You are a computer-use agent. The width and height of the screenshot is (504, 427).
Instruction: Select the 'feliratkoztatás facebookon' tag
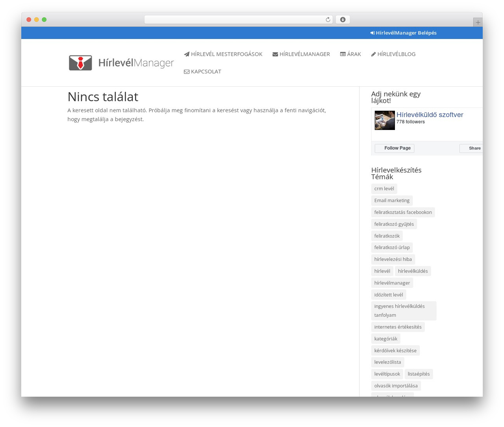click(x=403, y=212)
